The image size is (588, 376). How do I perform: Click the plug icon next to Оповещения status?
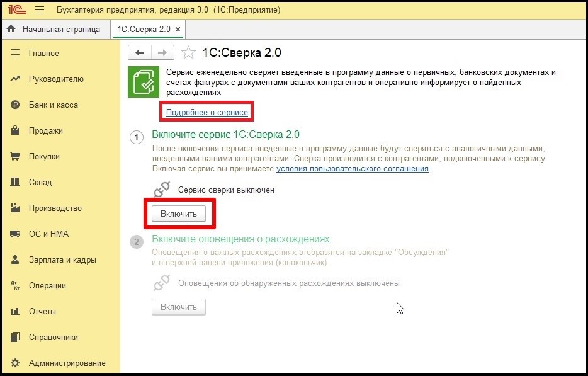click(x=162, y=283)
